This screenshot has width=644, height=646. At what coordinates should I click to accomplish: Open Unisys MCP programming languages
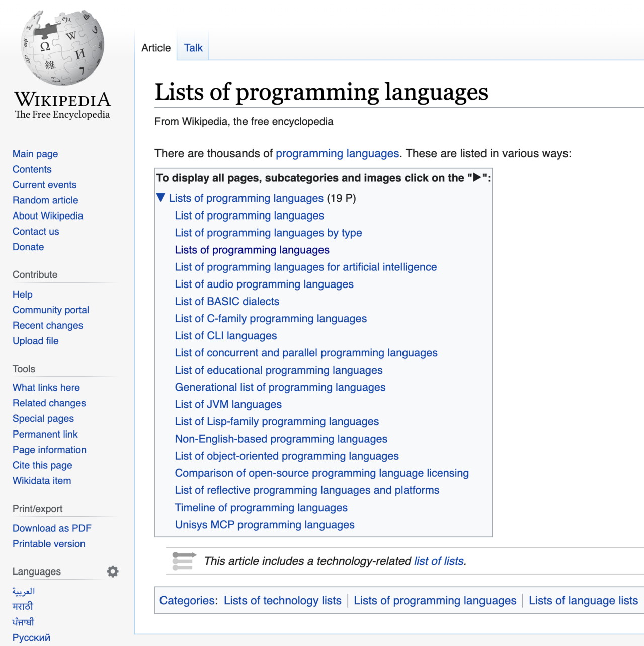[x=265, y=525]
